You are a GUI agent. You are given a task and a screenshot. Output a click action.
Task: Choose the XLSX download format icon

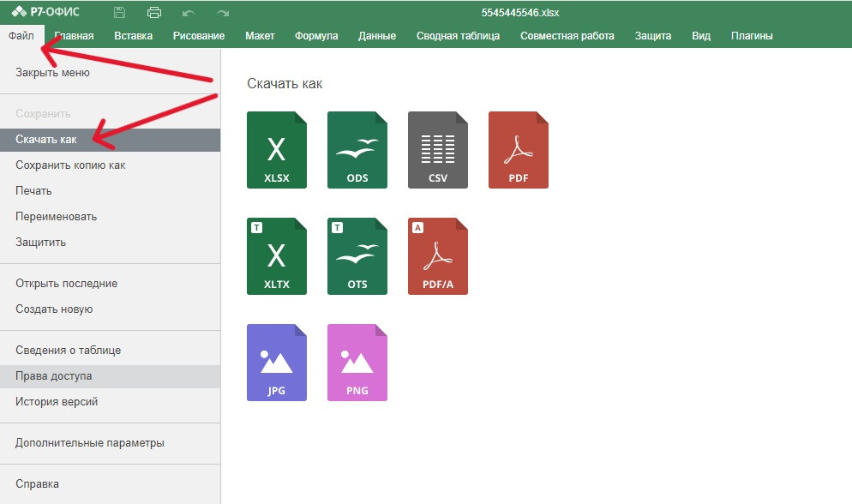(x=276, y=150)
